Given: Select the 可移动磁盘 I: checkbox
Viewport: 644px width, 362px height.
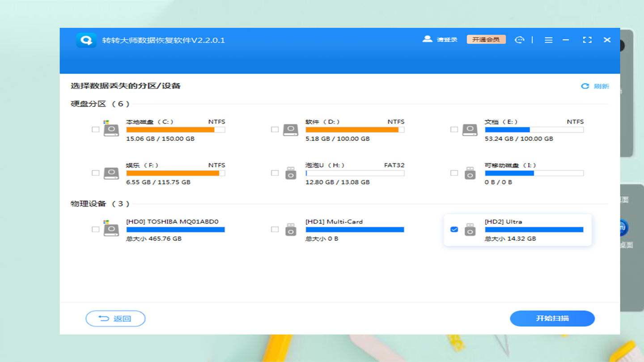Looking at the screenshot, I should [454, 173].
